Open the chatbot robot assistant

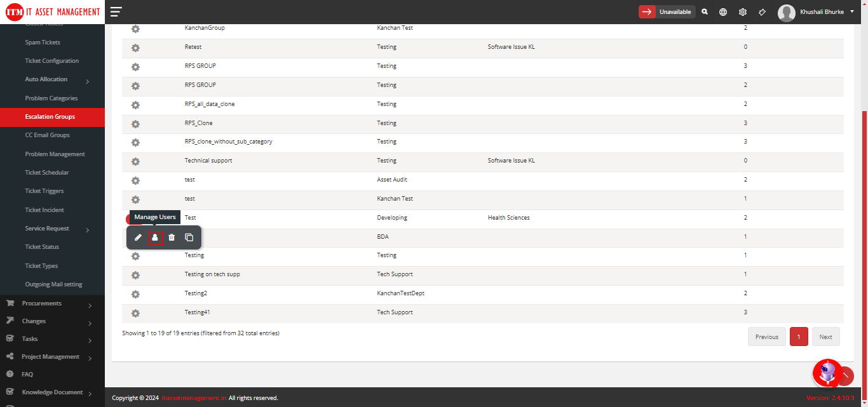click(827, 372)
